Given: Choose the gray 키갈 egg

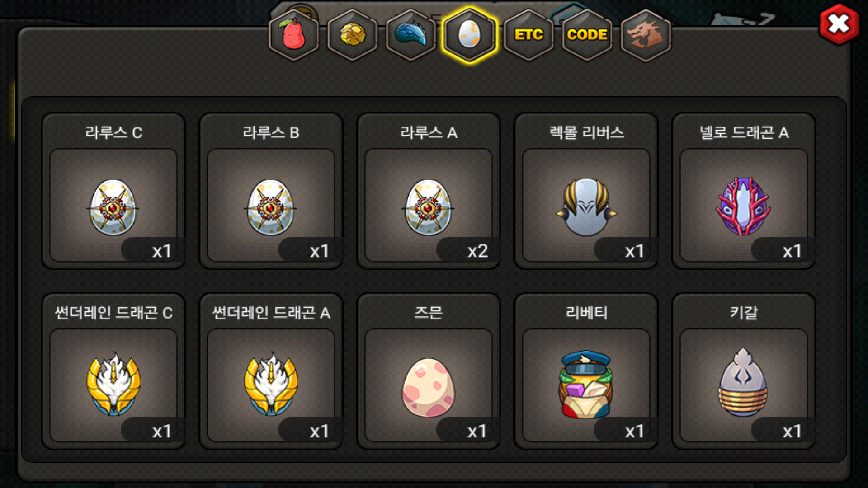Looking at the screenshot, I should click(744, 371).
